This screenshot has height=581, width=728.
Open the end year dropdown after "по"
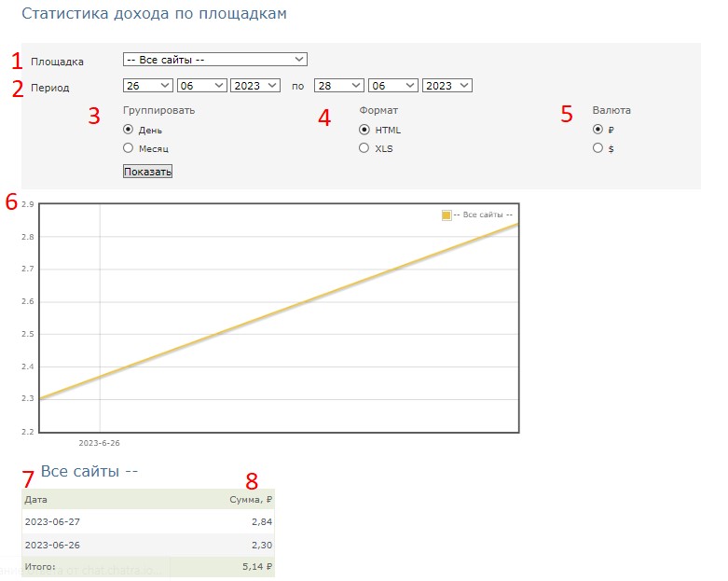(447, 86)
